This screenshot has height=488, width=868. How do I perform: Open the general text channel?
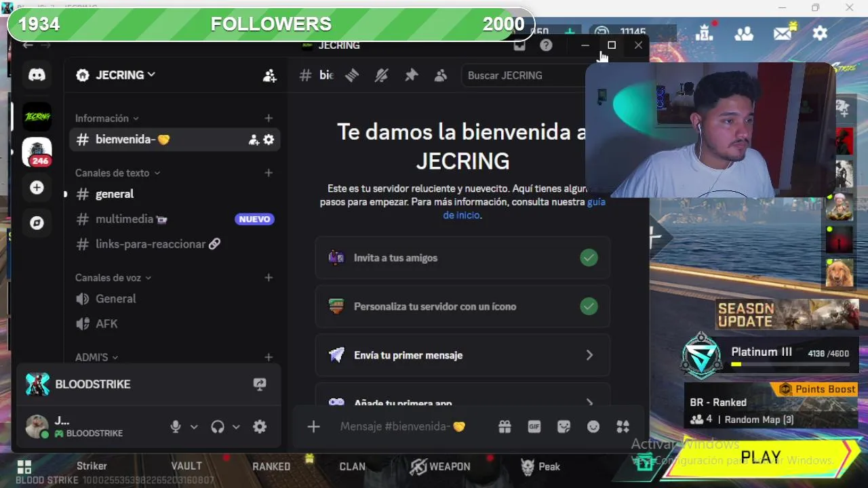(x=175, y=195)
